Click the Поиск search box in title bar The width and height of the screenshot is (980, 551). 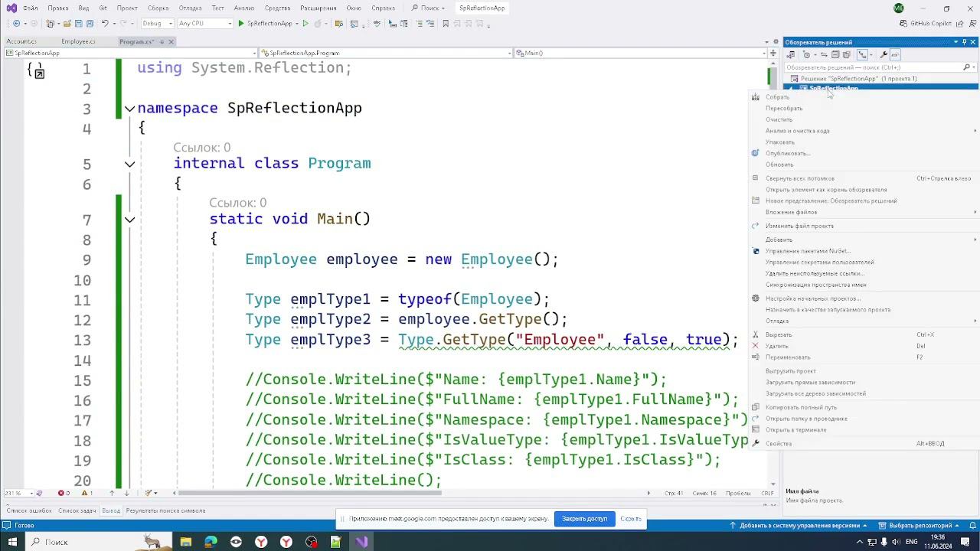pos(426,8)
